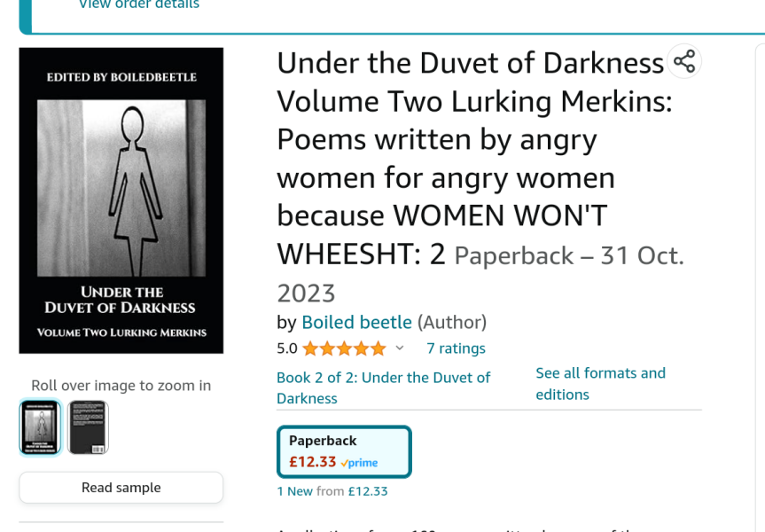Click the page scrollbar at right edge
Viewport: 765px width, 532px height.
761,266
